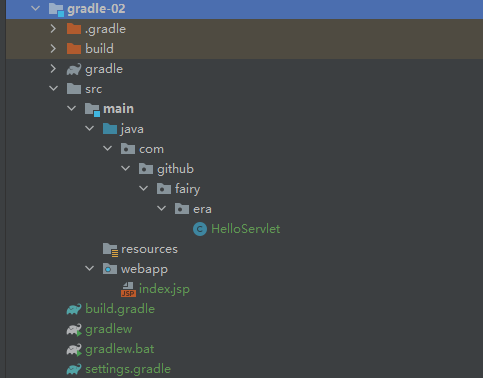Viewport: 483px width, 378px height.
Task: Click the settings.gradle elephant icon
Action: [74, 369]
